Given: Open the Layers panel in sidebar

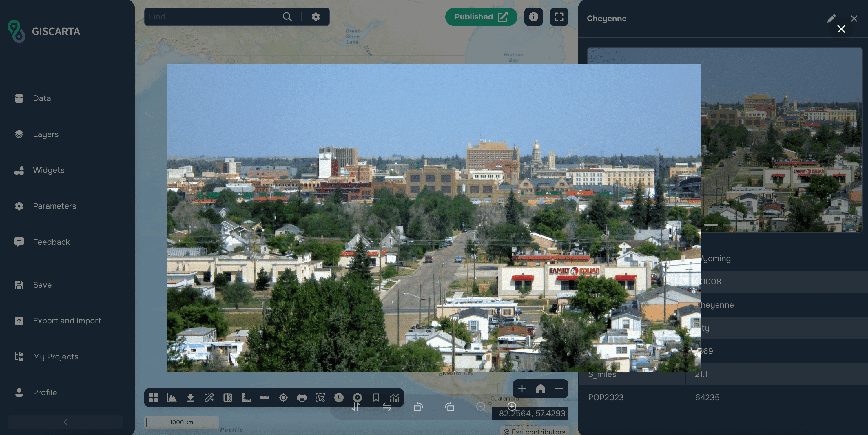Looking at the screenshot, I should [x=45, y=134].
